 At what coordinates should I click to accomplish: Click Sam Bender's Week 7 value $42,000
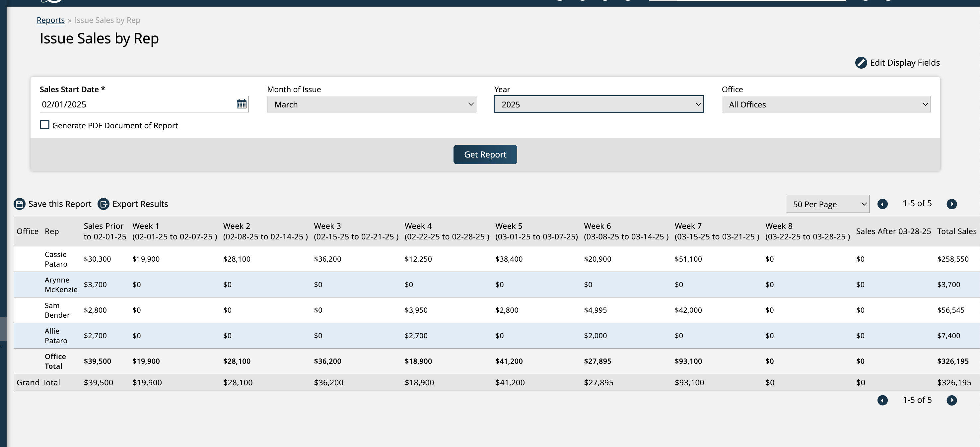[x=688, y=310]
